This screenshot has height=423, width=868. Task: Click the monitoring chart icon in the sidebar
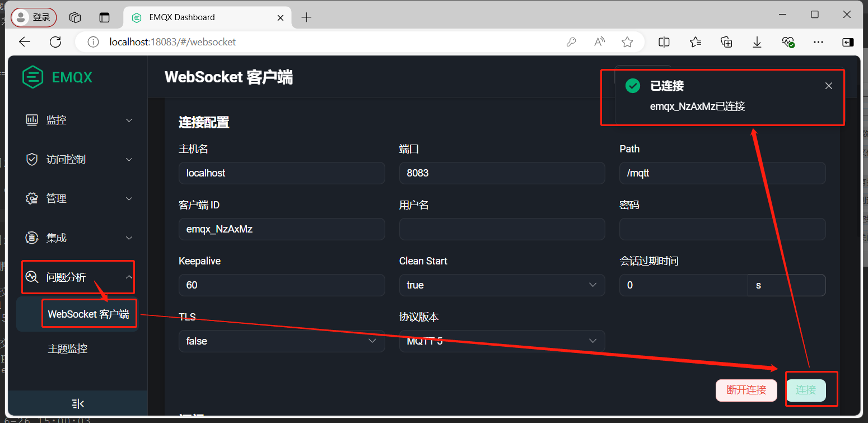tap(32, 120)
